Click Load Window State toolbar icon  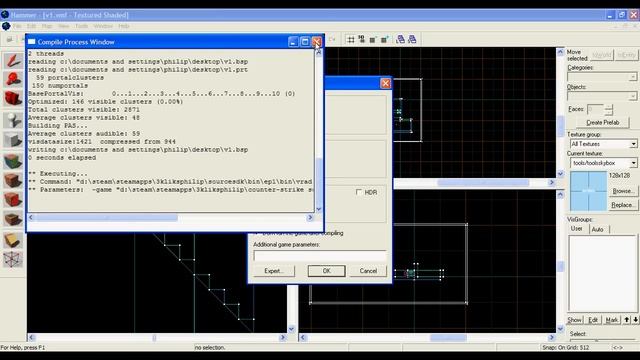(401, 40)
